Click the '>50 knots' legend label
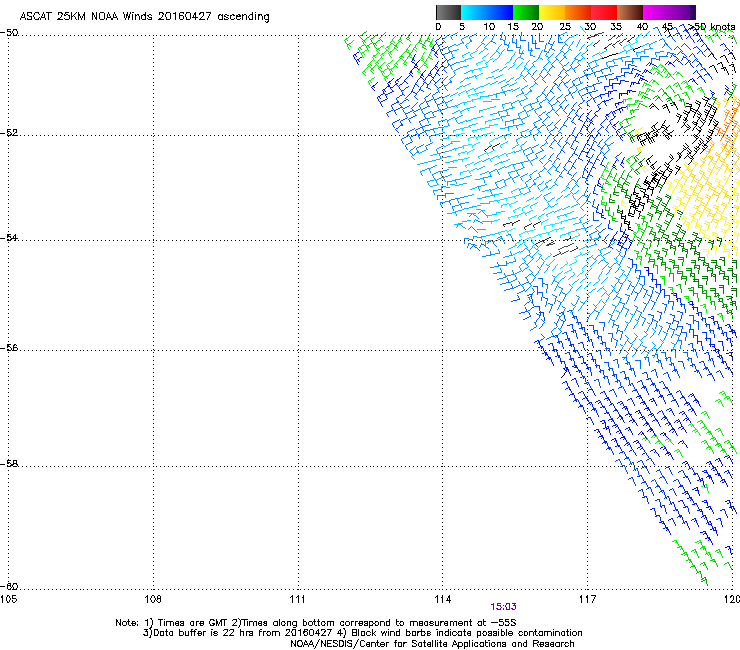 711,27
